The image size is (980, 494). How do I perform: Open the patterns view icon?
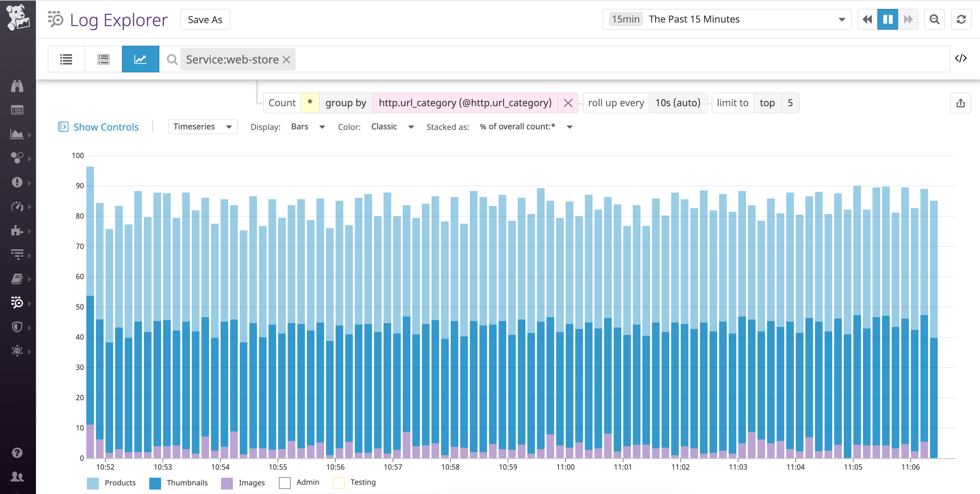(103, 59)
